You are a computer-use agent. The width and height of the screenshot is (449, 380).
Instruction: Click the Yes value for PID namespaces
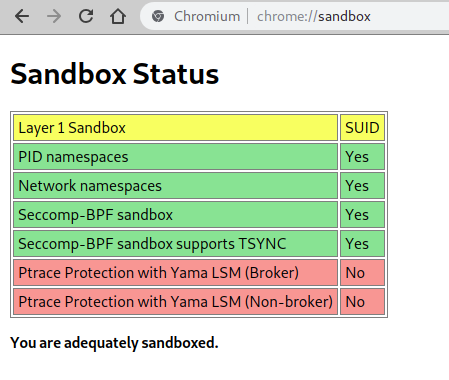362,157
